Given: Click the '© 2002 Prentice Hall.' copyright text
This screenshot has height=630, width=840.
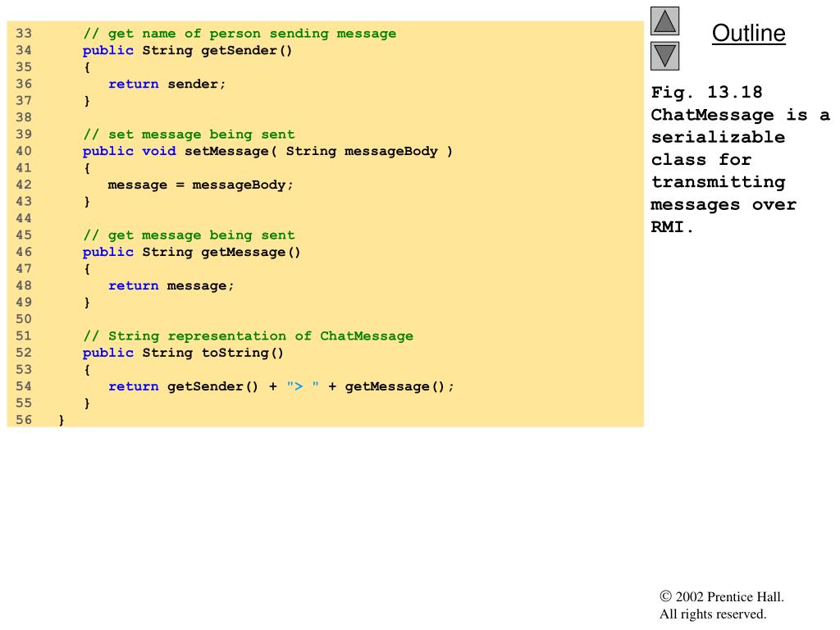Looking at the screenshot, I should tap(722, 597).
